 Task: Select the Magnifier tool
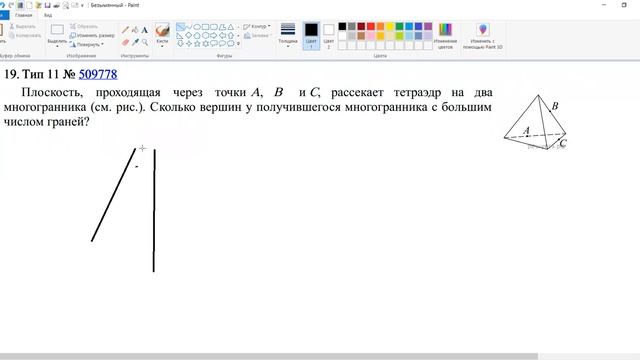point(145,42)
